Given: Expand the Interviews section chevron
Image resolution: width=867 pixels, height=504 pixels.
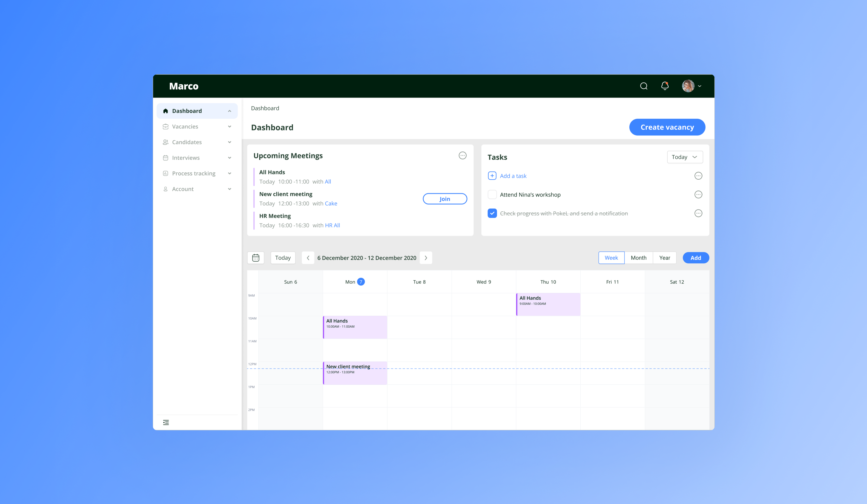Looking at the screenshot, I should (x=229, y=158).
